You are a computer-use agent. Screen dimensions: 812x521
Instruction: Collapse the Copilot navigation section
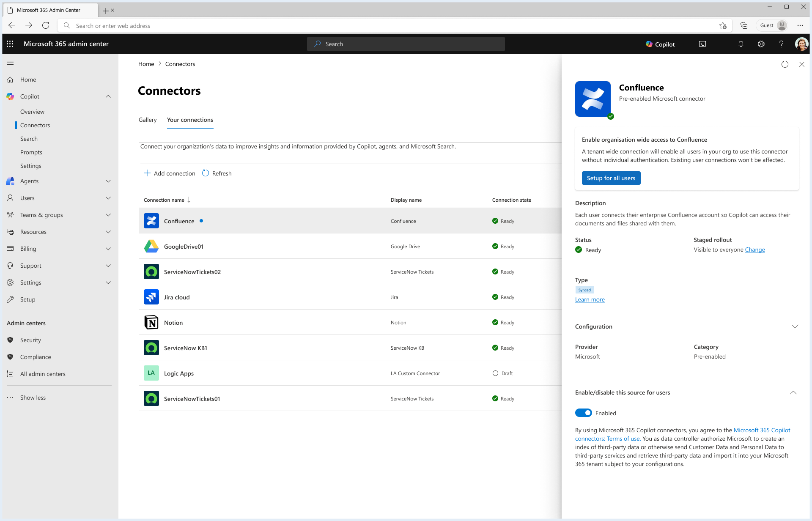[x=108, y=96]
